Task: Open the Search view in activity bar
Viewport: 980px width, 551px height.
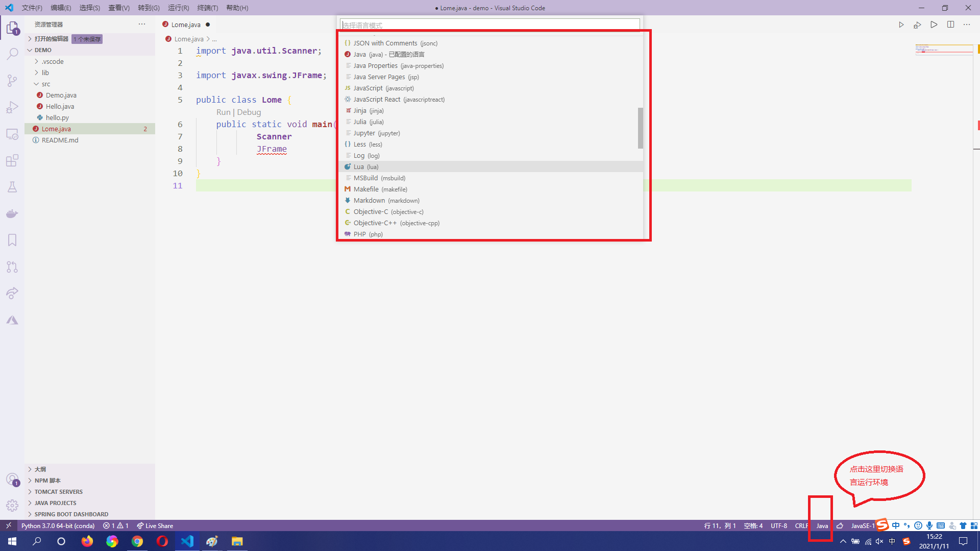Action: [x=12, y=54]
